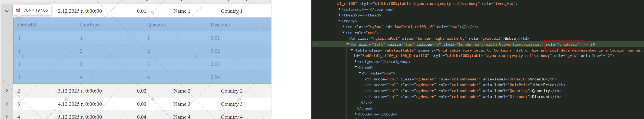Screen dimensions: 644x119
Task: Collapse the expanded Name 1 row chevron
Action: 7,11
